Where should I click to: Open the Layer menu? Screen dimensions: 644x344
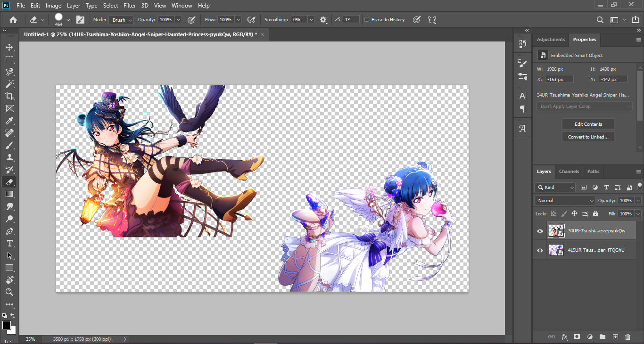point(73,6)
